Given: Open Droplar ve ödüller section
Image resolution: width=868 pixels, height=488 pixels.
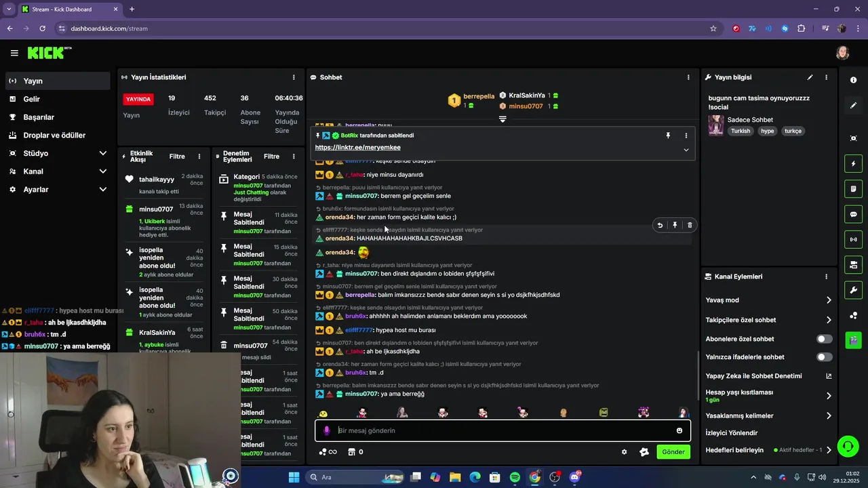Looking at the screenshot, I should (x=56, y=135).
